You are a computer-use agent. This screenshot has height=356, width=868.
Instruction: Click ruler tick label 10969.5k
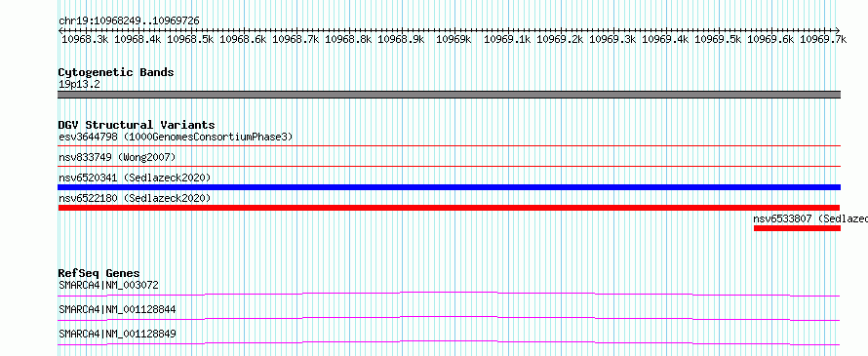[x=718, y=39]
